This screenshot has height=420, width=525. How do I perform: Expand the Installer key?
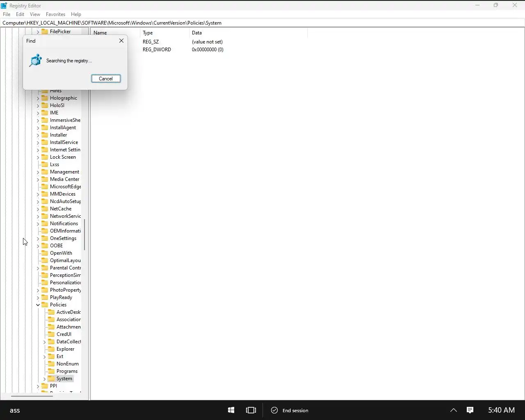coord(38,135)
